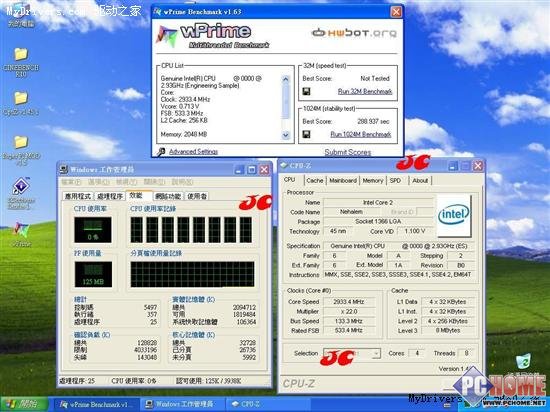The width and height of the screenshot is (550, 412).
Task: Open the third (檢視) menu in Task Manager
Action: point(126,182)
